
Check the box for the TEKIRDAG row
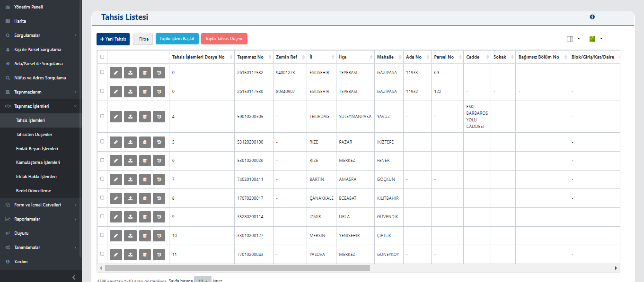(x=102, y=116)
